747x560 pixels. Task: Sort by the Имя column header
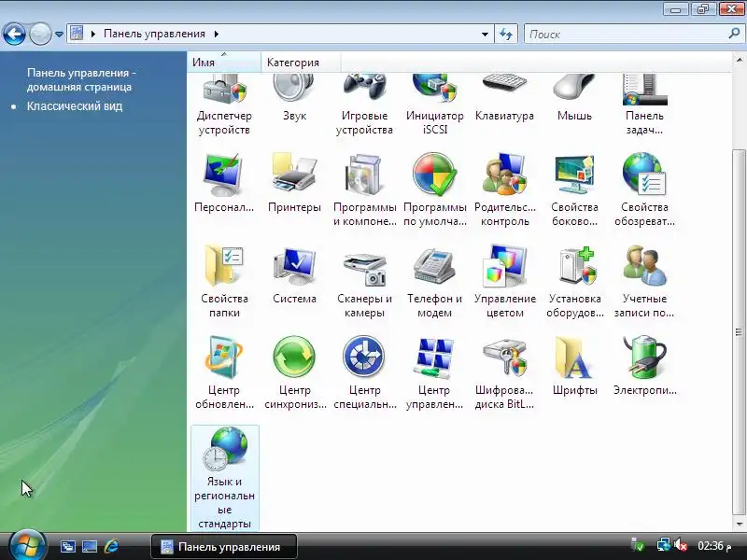pyautogui.click(x=224, y=63)
